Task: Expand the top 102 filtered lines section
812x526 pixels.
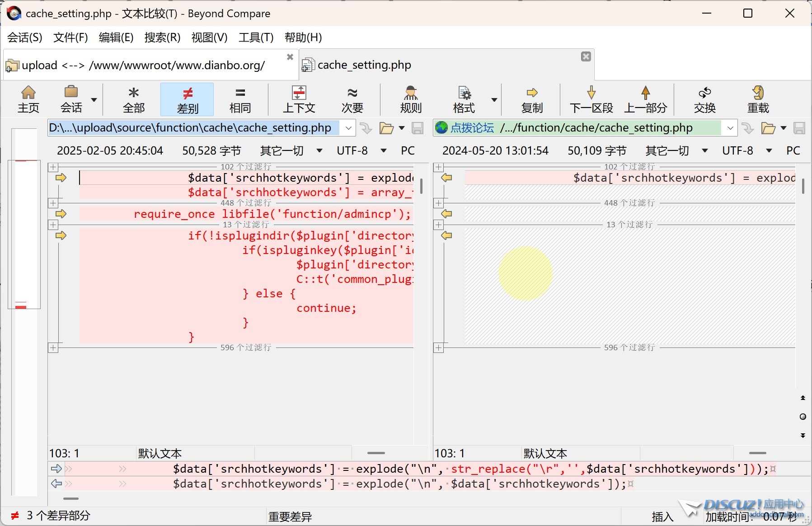Action: click(53, 167)
